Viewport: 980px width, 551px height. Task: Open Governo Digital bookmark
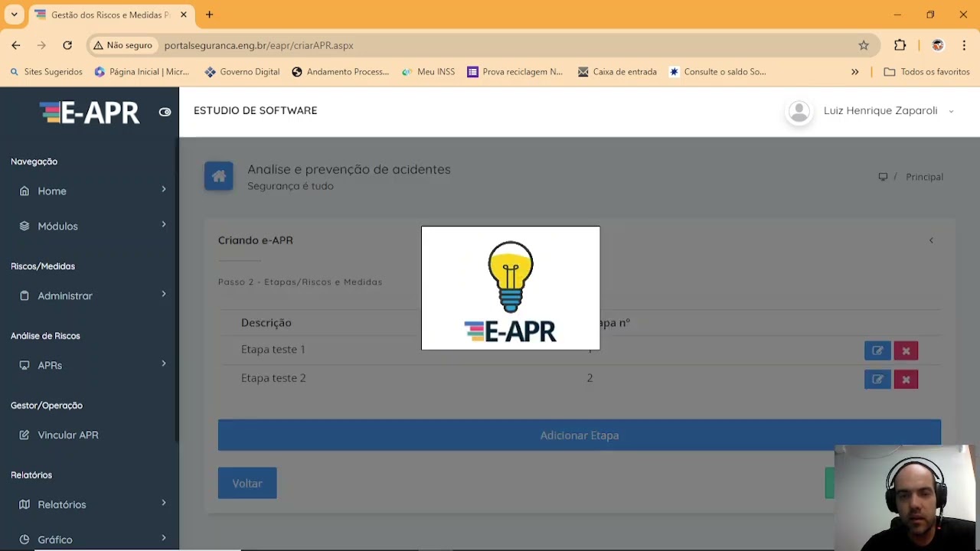tap(242, 72)
